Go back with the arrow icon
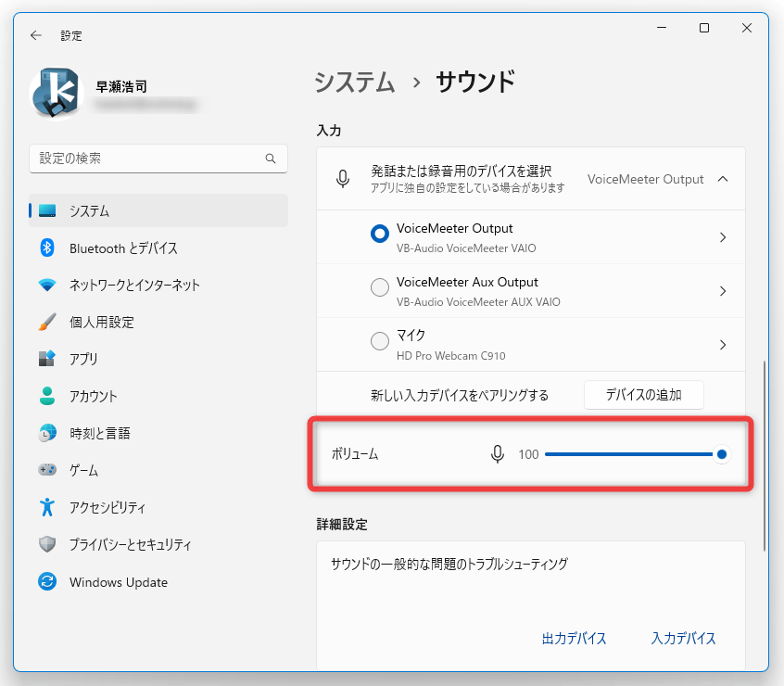Screen dimensions: 784x686 pyautogui.click(x=35, y=35)
